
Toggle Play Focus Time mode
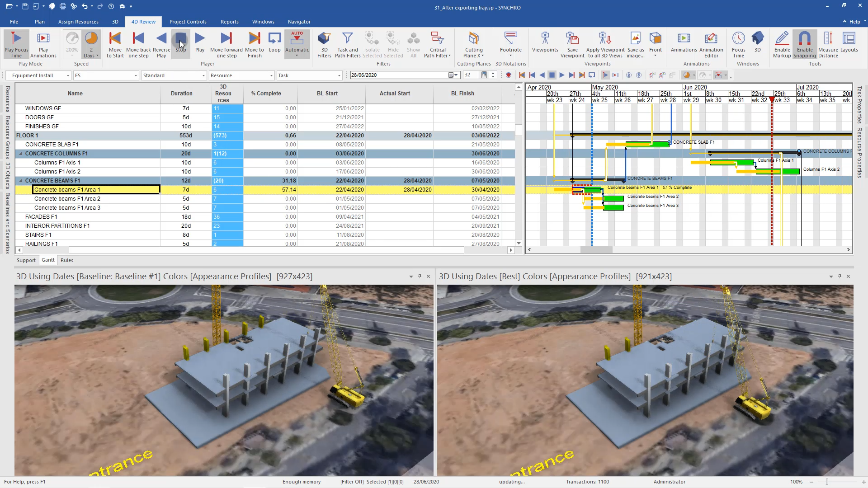[16, 45]
